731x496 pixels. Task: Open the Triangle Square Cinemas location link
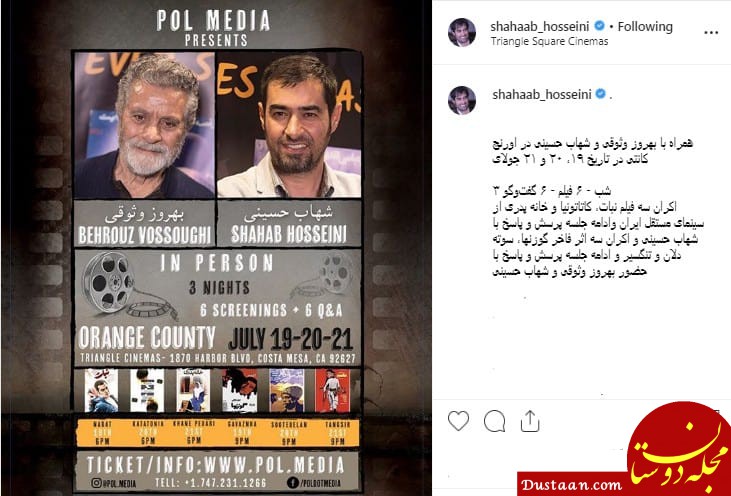[549, 41]
